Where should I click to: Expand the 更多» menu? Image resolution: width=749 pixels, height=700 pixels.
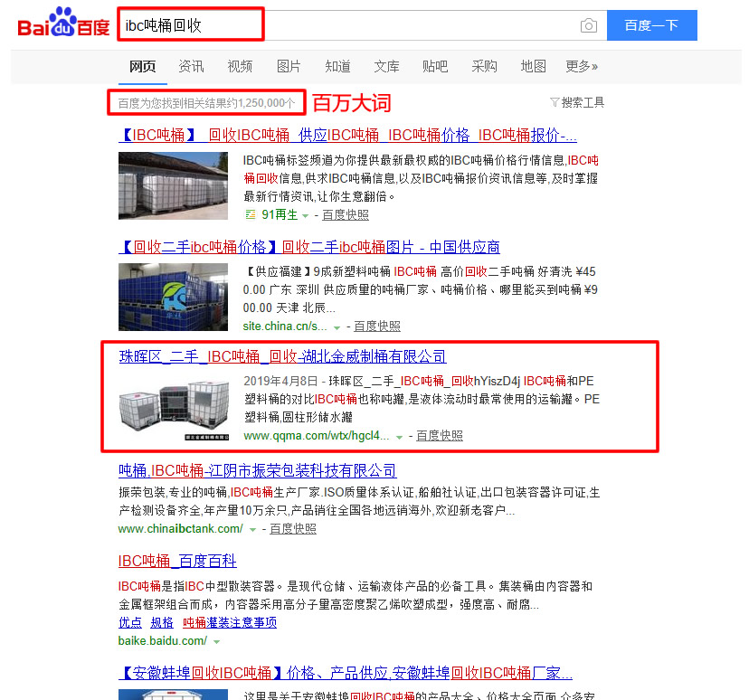582,66
